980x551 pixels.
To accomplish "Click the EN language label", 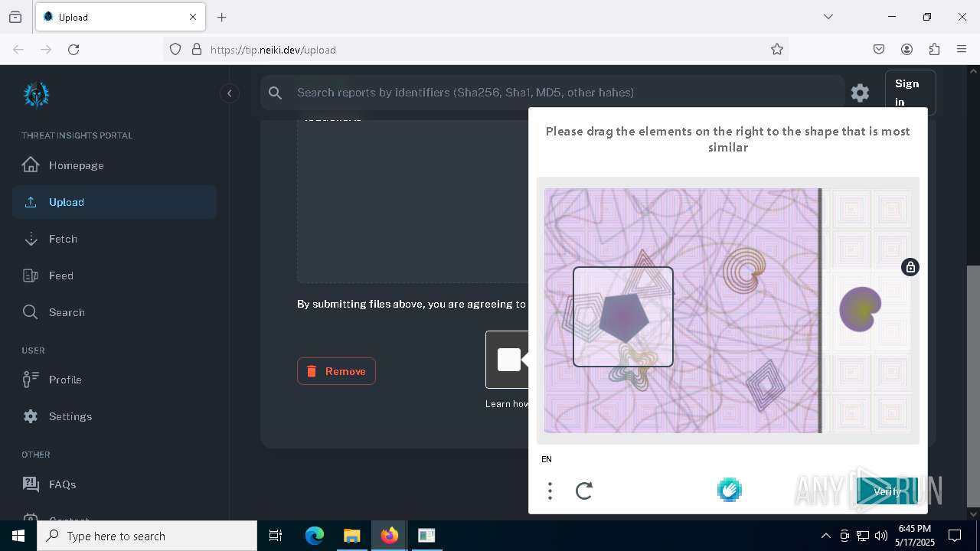I will click(x=547, y=459).
